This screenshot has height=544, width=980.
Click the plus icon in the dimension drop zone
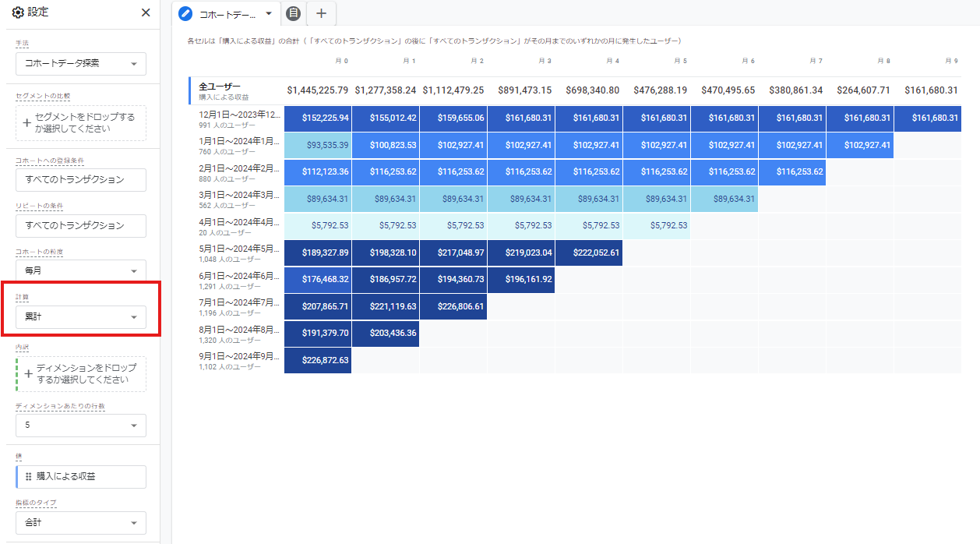click(28, 374)
